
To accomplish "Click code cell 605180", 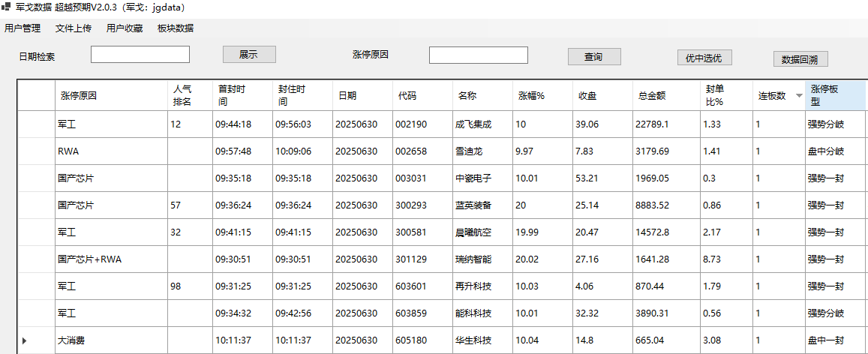I will pos(422,340).
